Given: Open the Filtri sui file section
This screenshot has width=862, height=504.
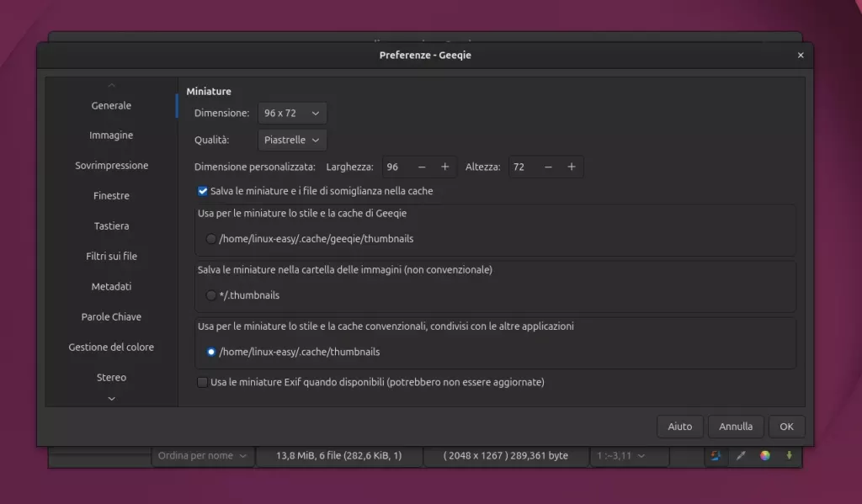Looking at the screenshot, I should pyautogui.click(x=111, y=256).
